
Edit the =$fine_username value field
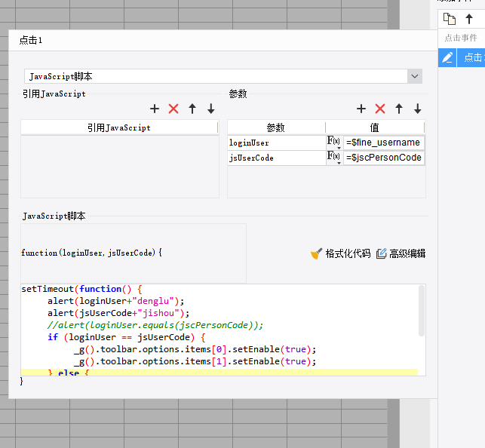point(383,143)
